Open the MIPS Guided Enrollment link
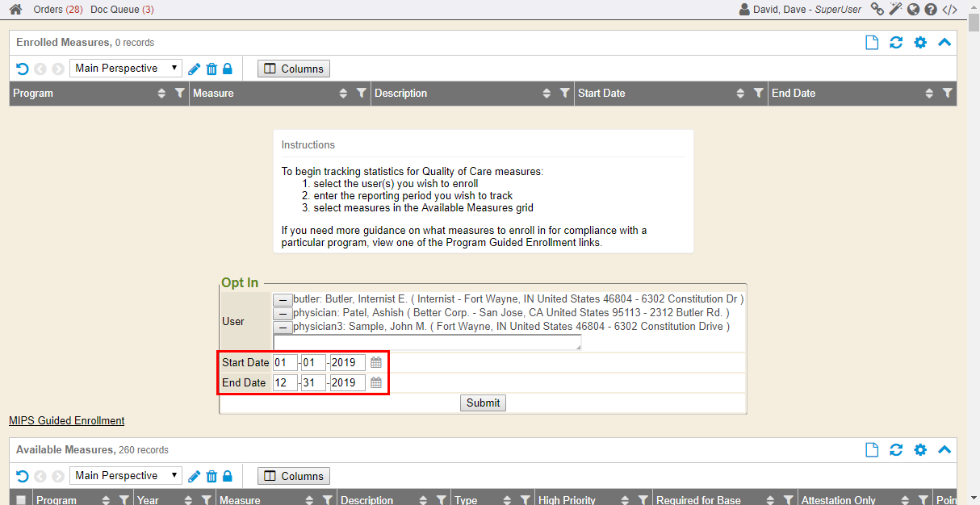Image resolution: width=980 pixels, height=505 pixels. pyautogui.click(x=67, y=420)
